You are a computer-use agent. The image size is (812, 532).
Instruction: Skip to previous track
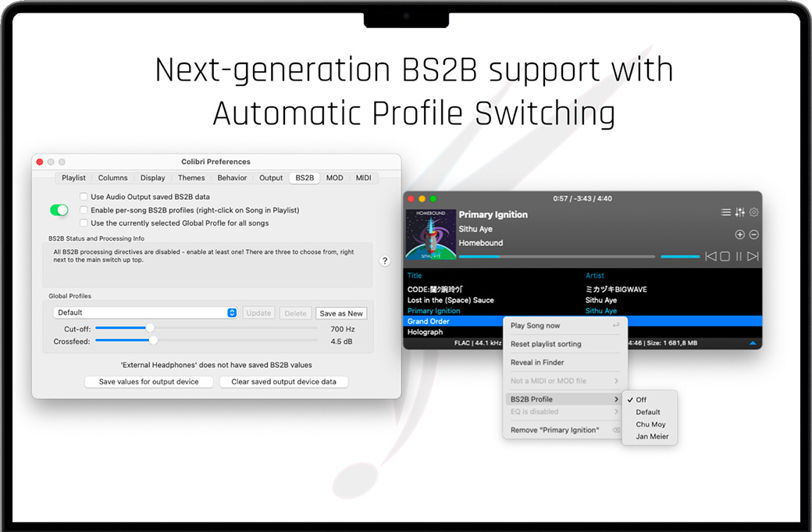[710, 256]
